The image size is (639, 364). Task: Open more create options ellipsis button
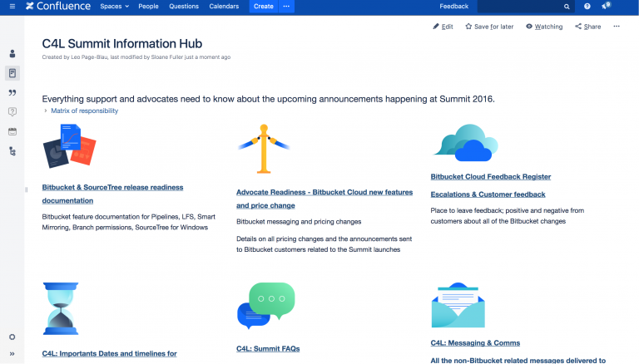pos(287,7)
